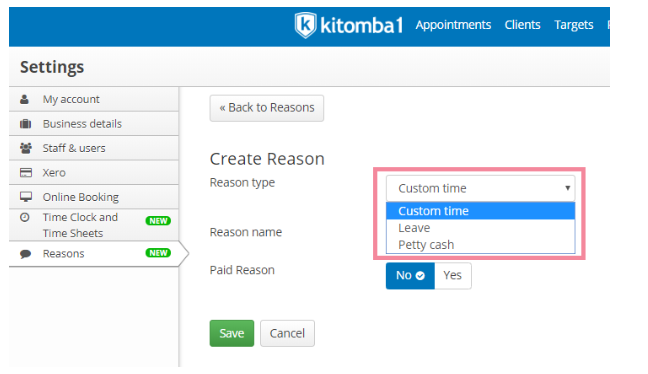Set Paid Reason to No

410,276
